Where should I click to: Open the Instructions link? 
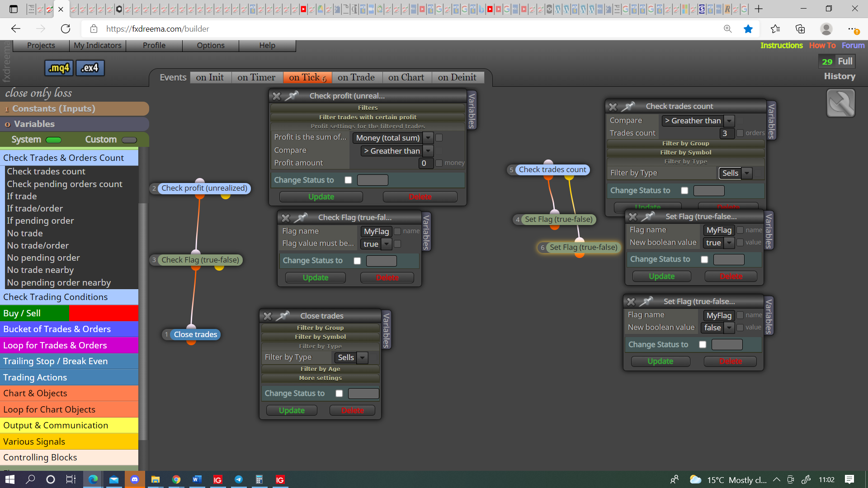[781, 45]
